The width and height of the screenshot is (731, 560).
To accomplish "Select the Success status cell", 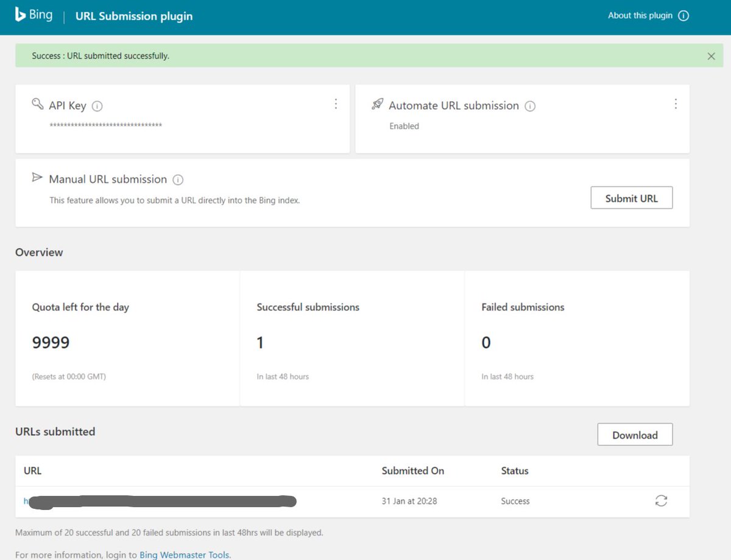I will click(x=515, y=501).
